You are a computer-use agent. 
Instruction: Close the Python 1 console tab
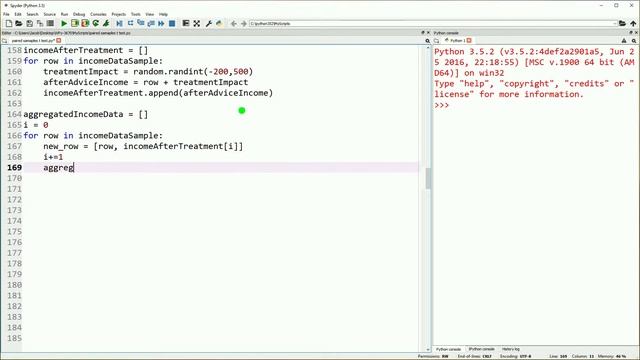469,41
